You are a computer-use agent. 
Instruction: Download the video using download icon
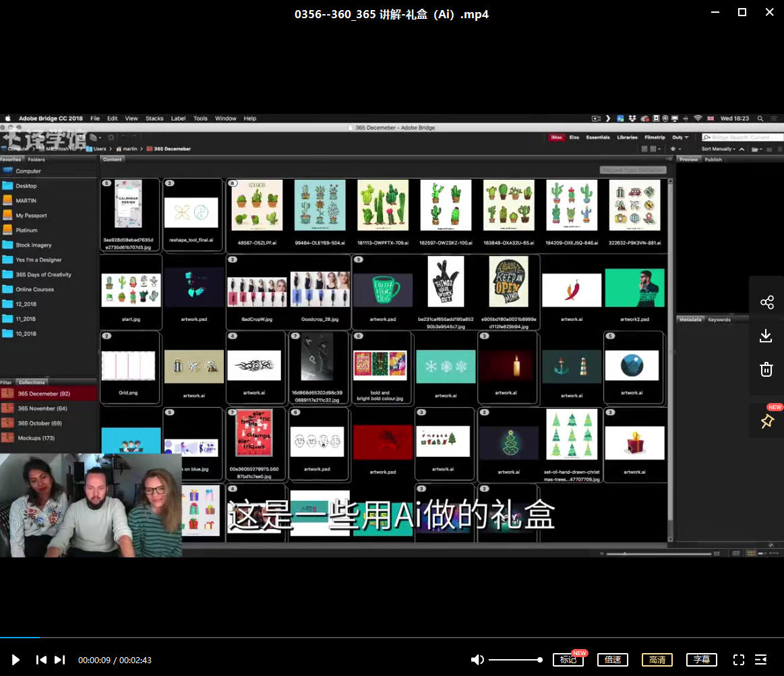click(766, 336)
